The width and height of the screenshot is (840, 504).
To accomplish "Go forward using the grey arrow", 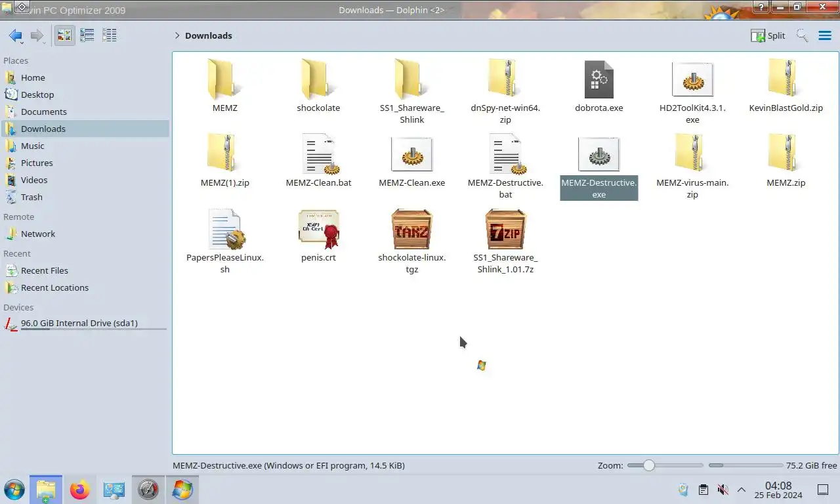I will click(x=37, y=35).
